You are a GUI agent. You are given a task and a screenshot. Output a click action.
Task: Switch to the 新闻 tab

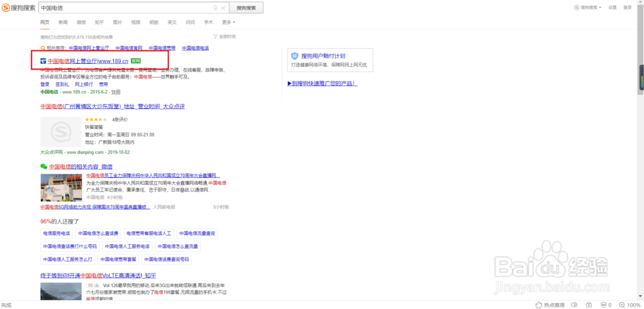(x=63, y=22)
